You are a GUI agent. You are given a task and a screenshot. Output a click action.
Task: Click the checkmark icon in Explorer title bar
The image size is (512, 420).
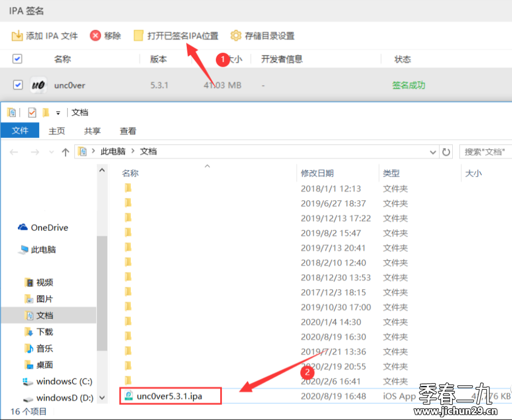pyautogui.click(x=32, y=113)
